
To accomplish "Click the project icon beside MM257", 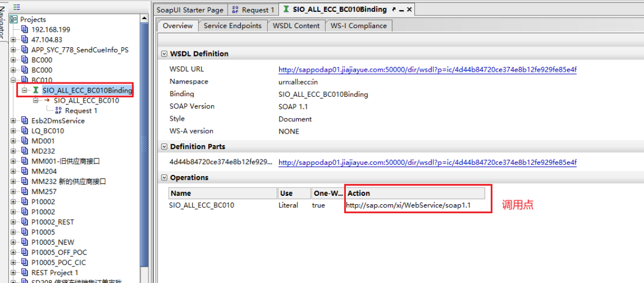I will pyautogui.click(x=24, y=192).
